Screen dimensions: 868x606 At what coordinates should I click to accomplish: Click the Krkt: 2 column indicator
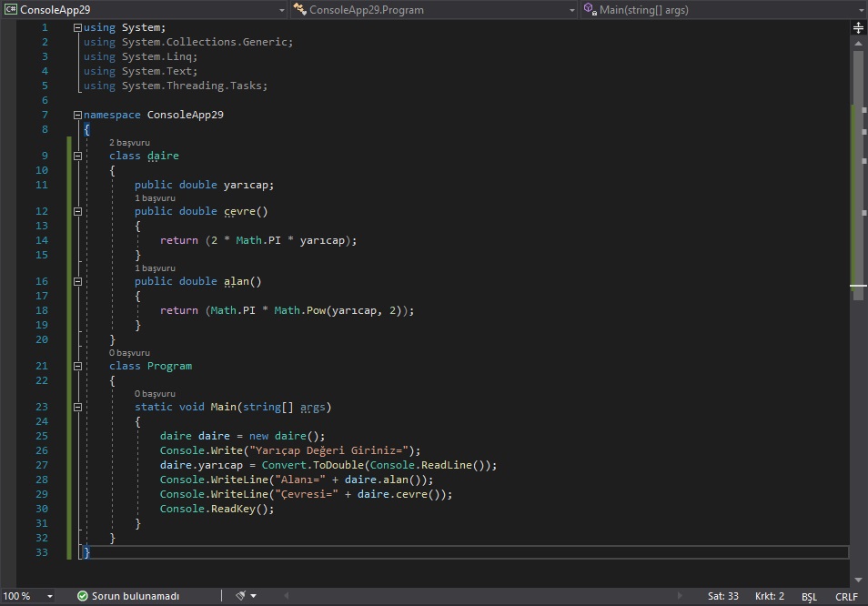(770, 596)
